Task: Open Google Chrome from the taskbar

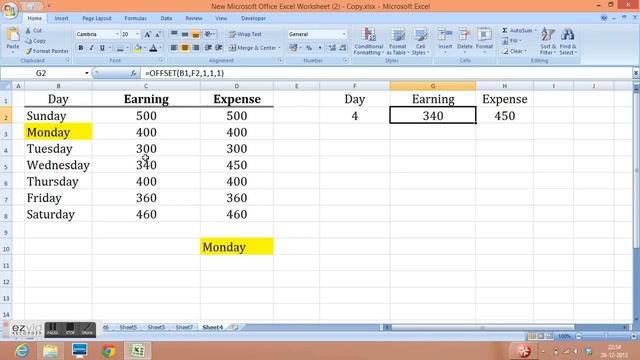Action: pyautogui.click(x=109, y=351)
